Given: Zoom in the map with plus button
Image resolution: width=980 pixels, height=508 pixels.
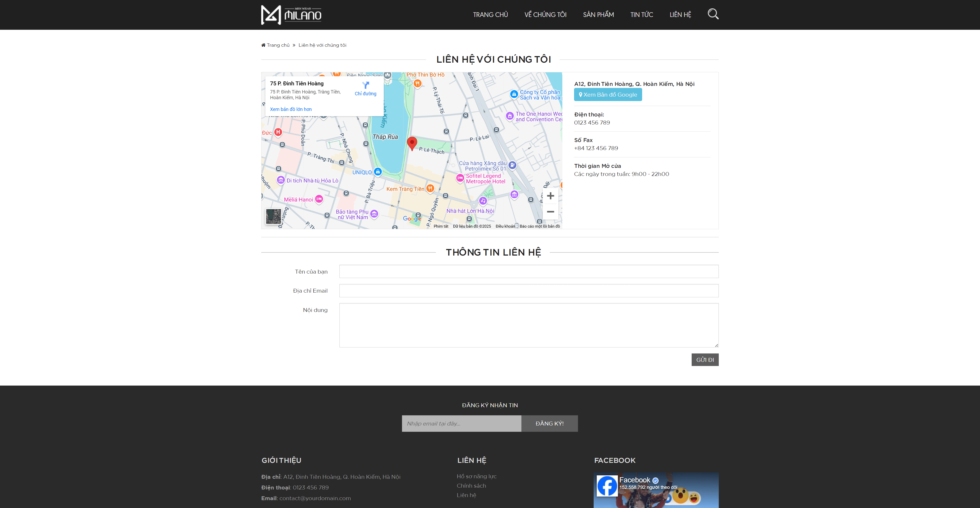Looking at the screenshot, I should pos(550,196).
